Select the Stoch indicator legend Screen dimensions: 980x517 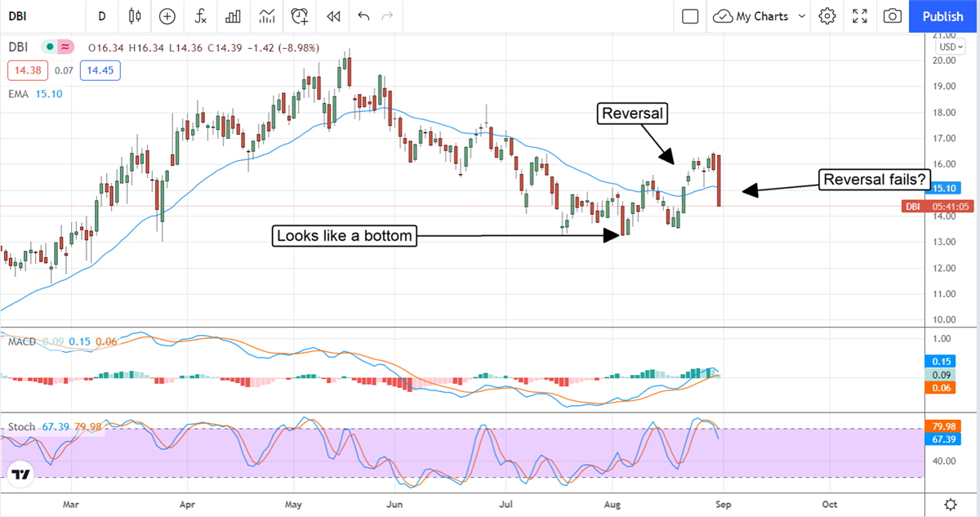55,427
